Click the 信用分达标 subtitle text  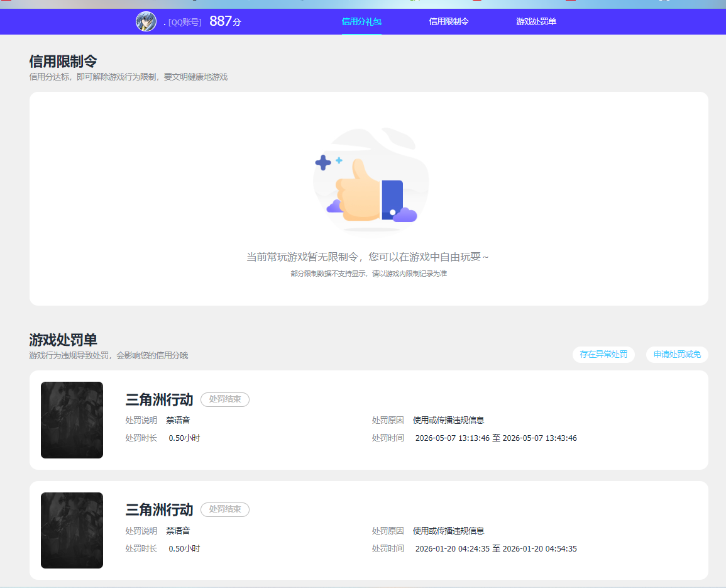coord(128,77)
